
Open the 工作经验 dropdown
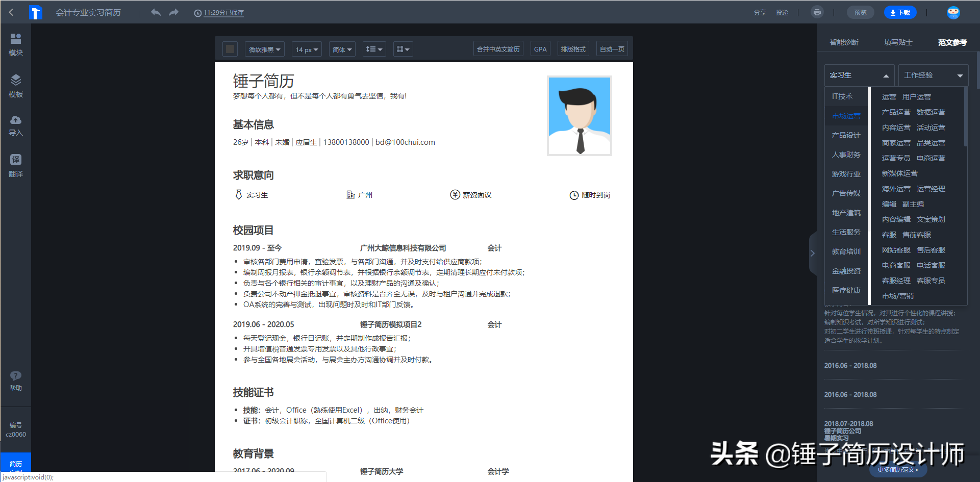pos(933,75)
